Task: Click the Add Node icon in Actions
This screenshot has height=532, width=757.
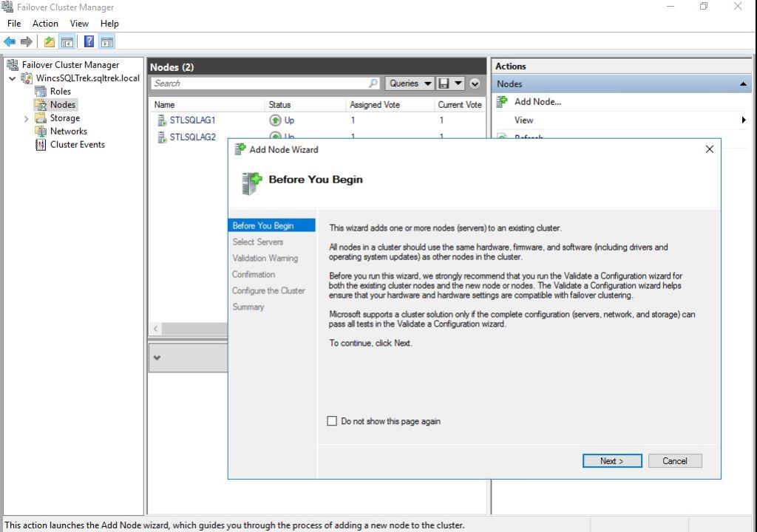Action: 502,102
